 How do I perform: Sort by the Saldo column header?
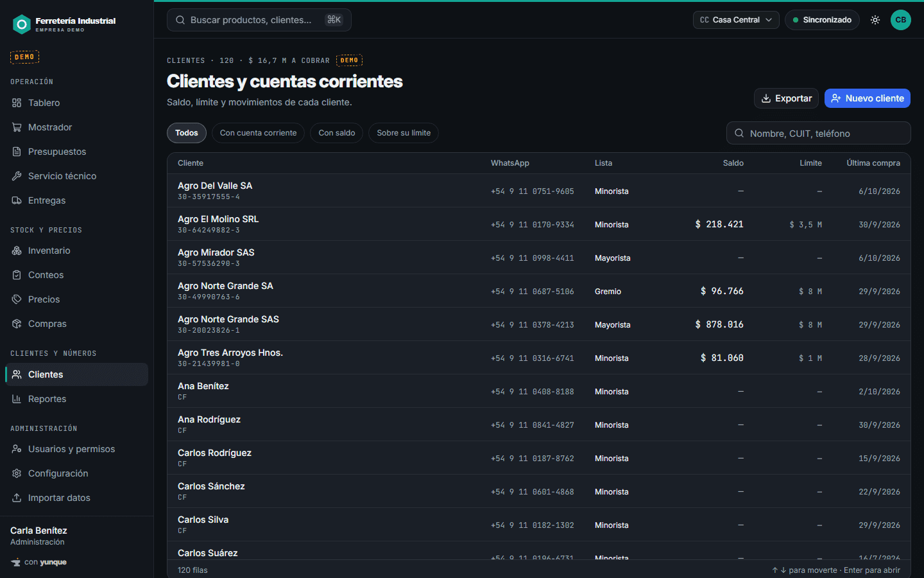tap(733, 163)
